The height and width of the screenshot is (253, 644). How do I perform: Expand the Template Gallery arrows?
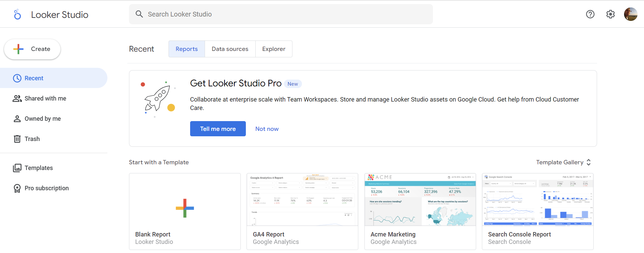coord(589,162)
